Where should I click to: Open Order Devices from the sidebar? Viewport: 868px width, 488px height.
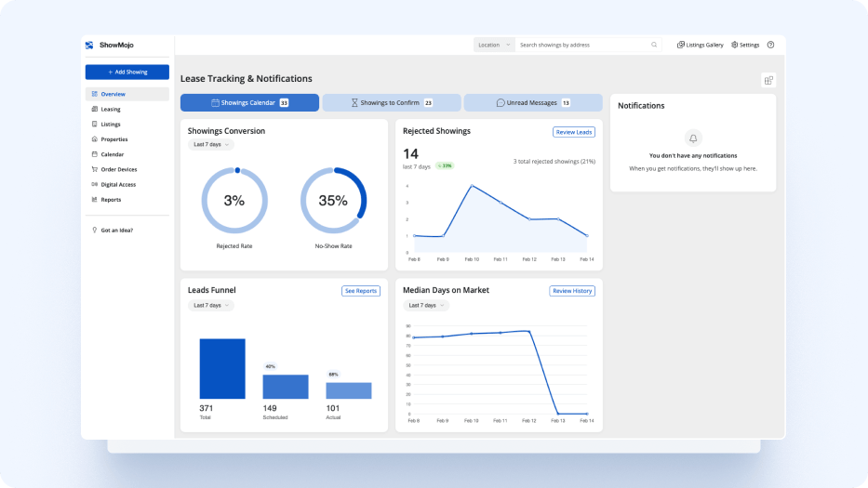pos(118,169)
